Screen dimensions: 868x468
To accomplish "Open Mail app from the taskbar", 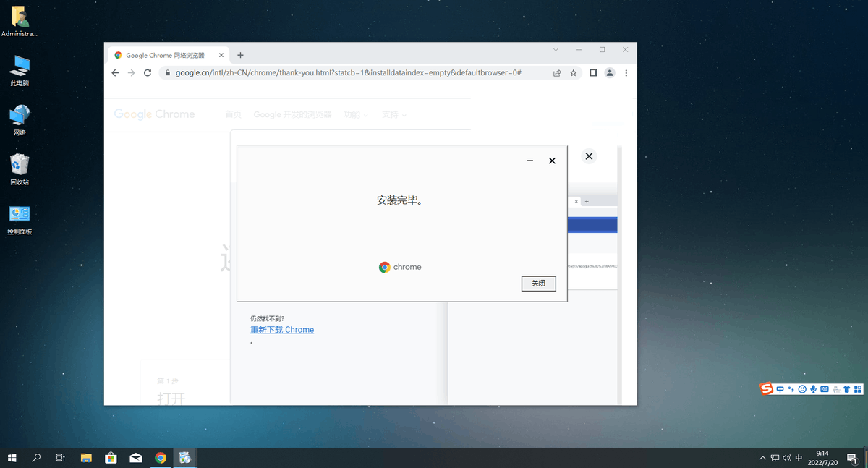I will [x=135, y=458].
